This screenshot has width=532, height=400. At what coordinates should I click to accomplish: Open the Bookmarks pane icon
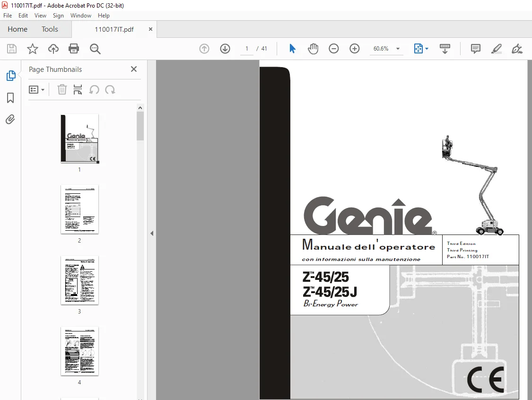10,98
